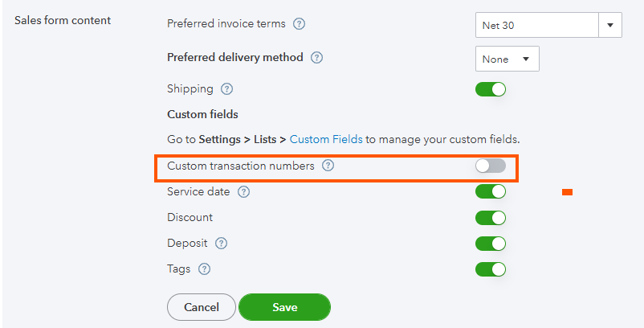Turn off the Service date toggle
The image size is (644, 328).
491,192
